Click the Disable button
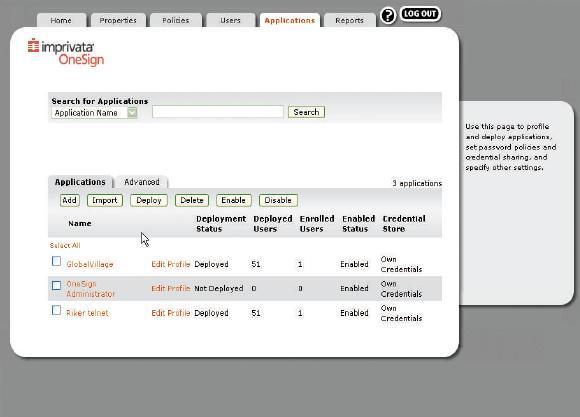Image resolution: width=580 pixels, height=417 pixels. (x=278, y=201)
